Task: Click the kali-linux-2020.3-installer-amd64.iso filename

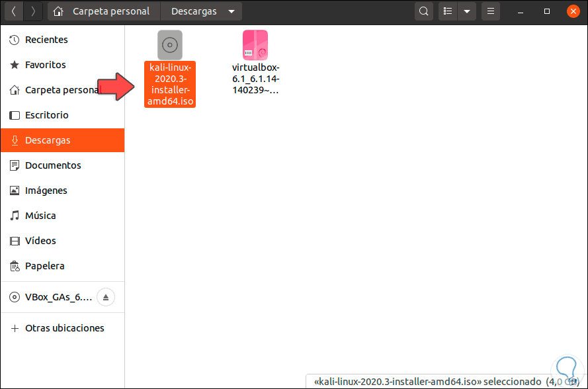Action: point(170,85)
